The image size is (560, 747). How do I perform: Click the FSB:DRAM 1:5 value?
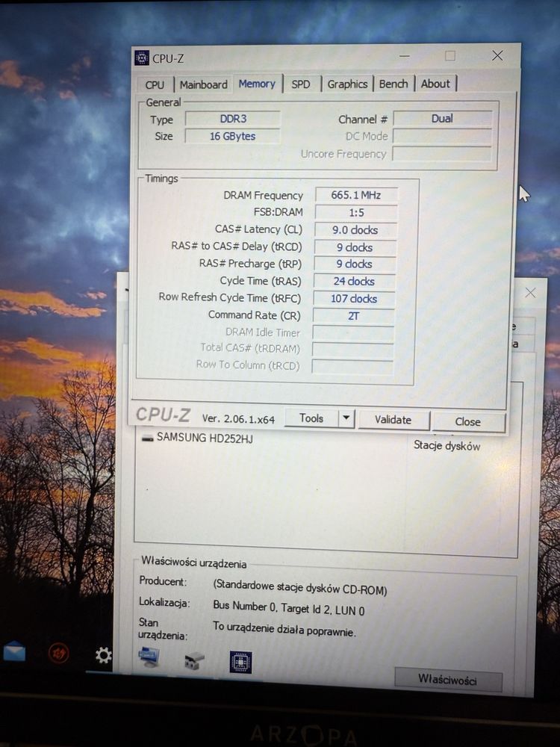356,212
